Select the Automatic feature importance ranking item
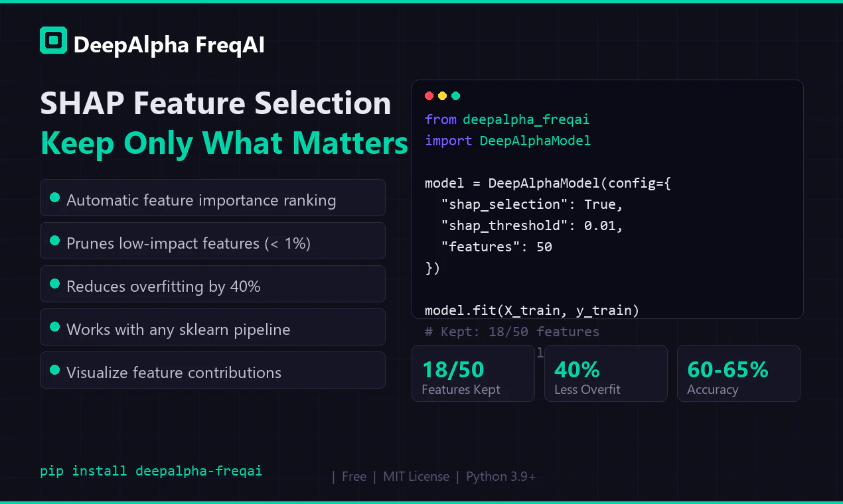 [212, 198]
